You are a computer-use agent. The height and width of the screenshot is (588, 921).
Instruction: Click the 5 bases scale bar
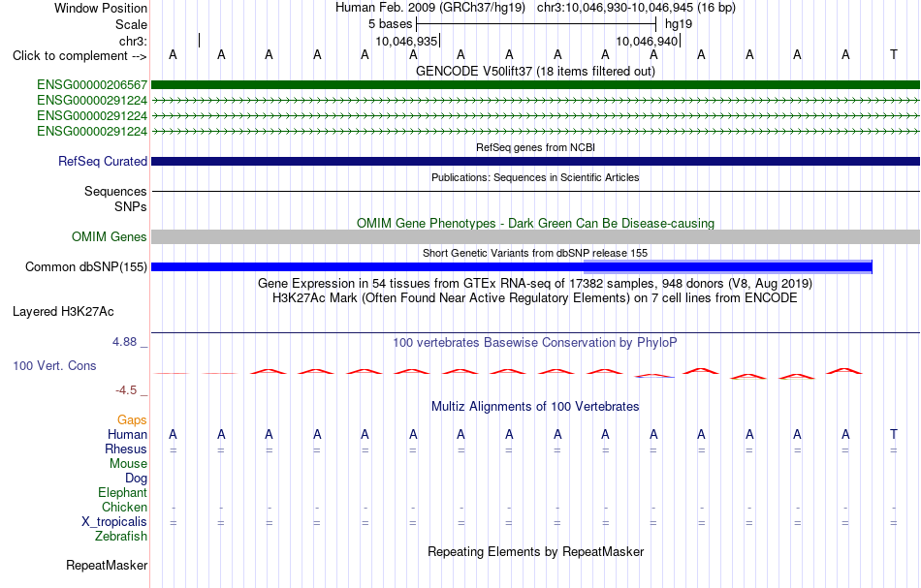536,24
